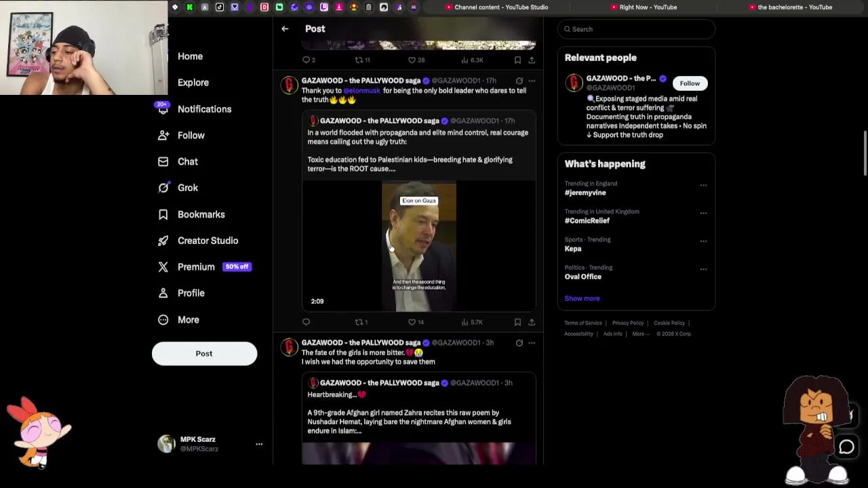Open options for the #ComicRelief trend
This screenshot has height=488, width=868.
tap(703, 213)
